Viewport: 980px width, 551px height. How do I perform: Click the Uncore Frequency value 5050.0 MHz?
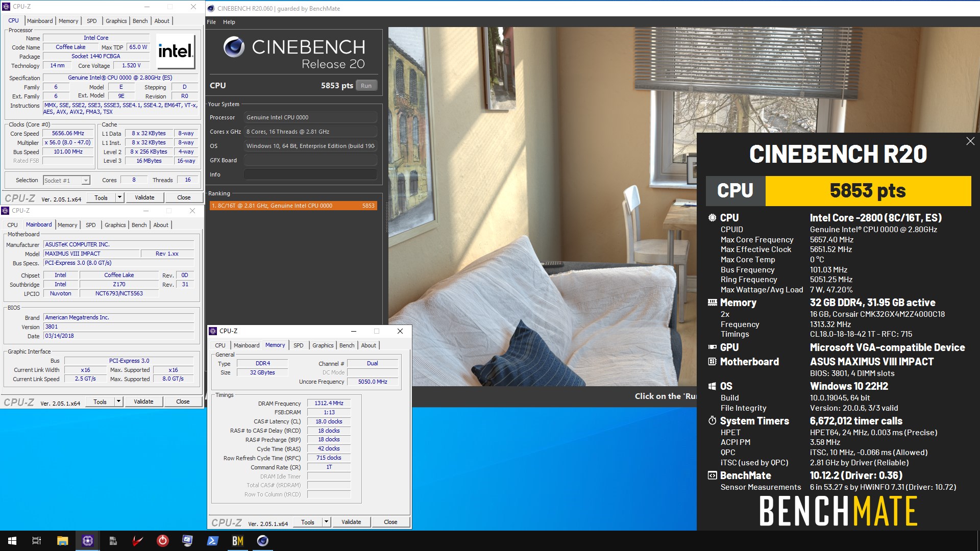[373, 382]
